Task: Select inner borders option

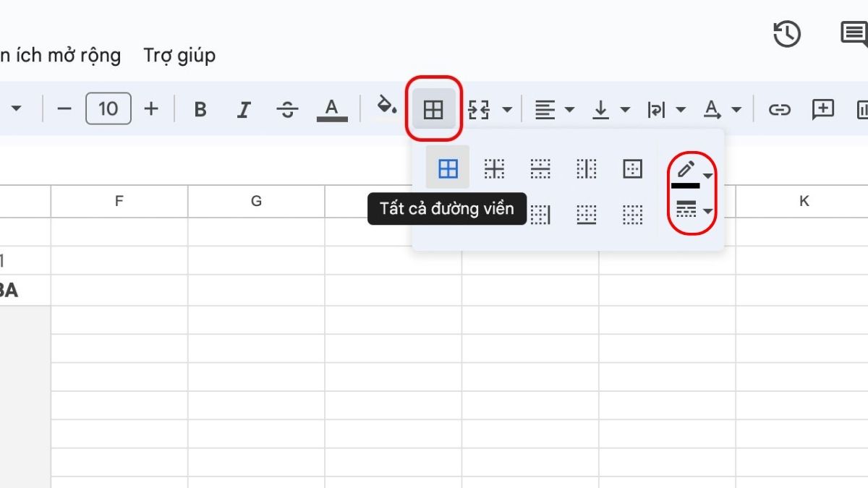Action: coord(494,169)
